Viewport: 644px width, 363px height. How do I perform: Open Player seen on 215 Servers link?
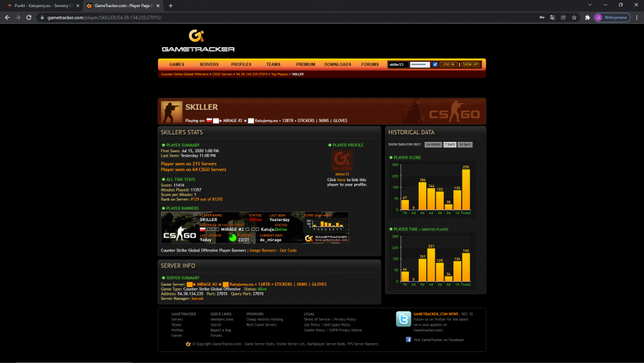coord(189,164)
